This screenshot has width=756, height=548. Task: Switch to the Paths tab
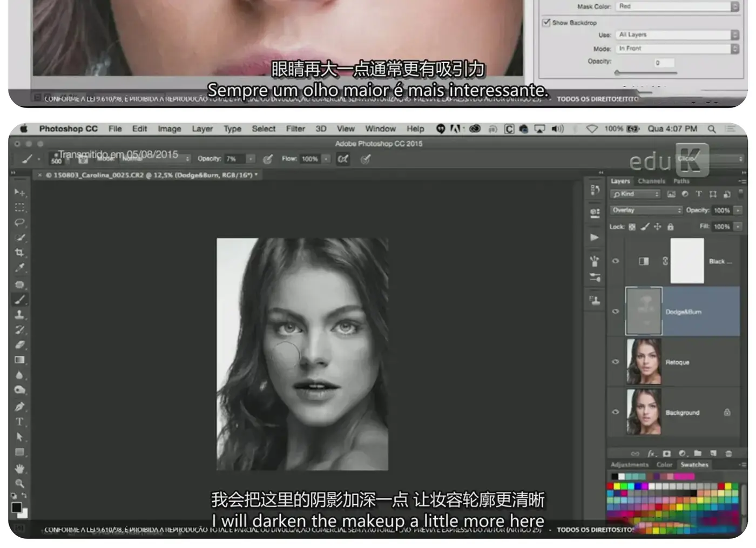click(681, 181)
